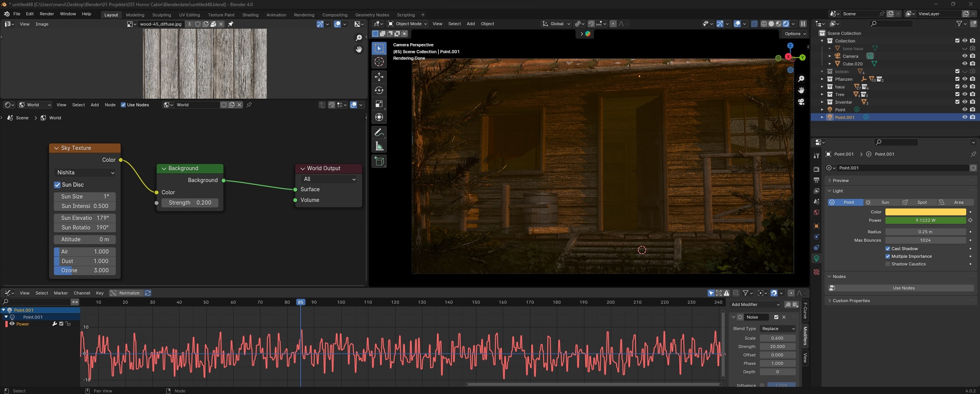Click the Background Strength field

190,203
